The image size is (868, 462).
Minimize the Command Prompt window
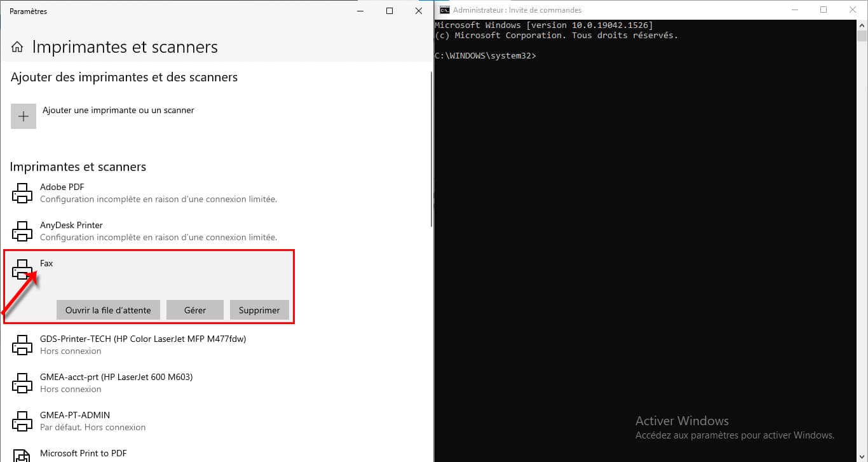[795, 10]
